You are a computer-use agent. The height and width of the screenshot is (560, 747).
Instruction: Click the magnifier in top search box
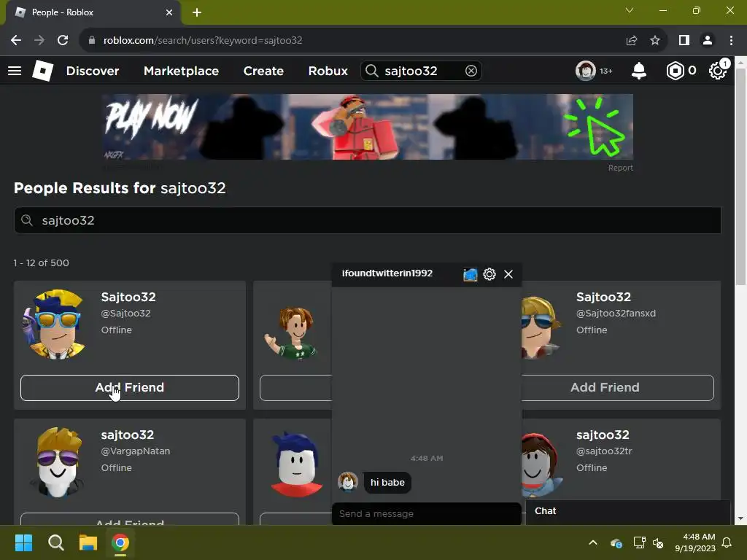point(371,71)
